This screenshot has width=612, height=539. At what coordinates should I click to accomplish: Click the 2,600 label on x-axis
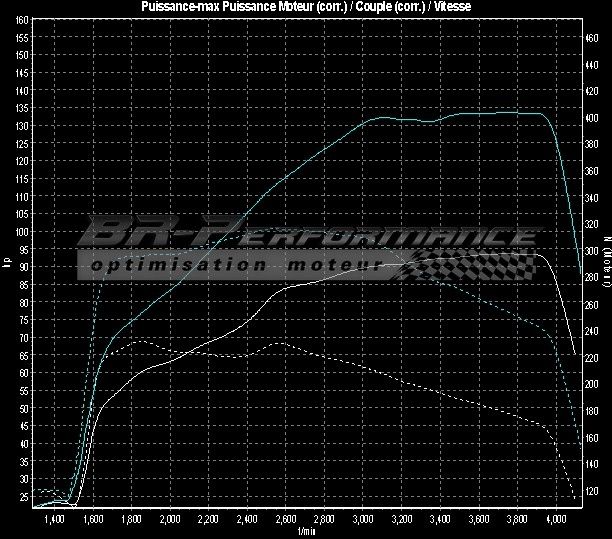click(x=285, y=520)
